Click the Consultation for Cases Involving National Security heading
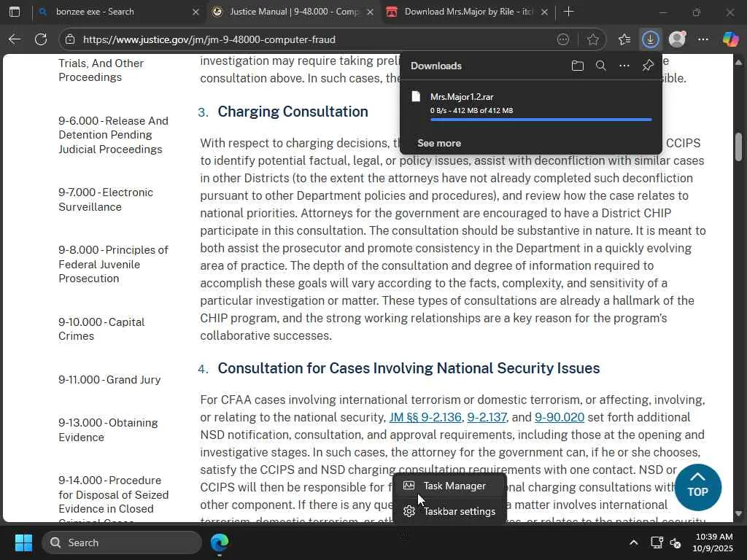 point(409,368)
